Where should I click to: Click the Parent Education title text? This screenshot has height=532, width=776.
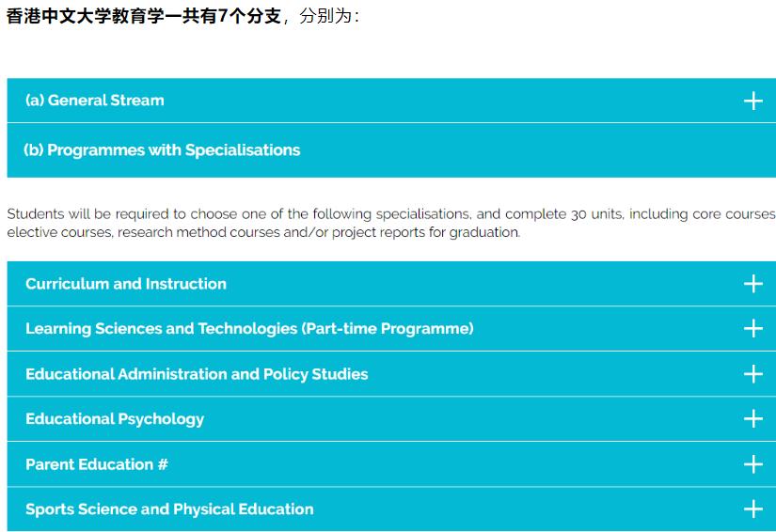[x=89, y=464]
